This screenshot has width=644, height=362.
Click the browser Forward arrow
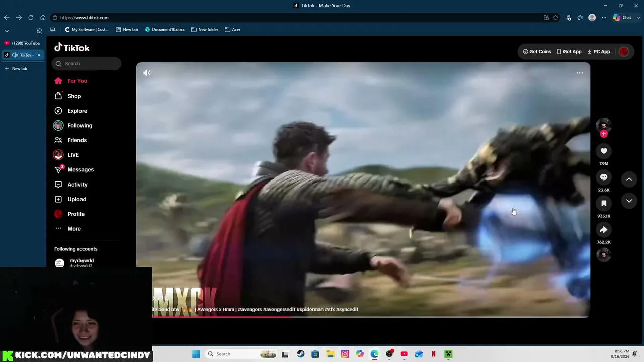pyautogui.click(x=19, y=18)
